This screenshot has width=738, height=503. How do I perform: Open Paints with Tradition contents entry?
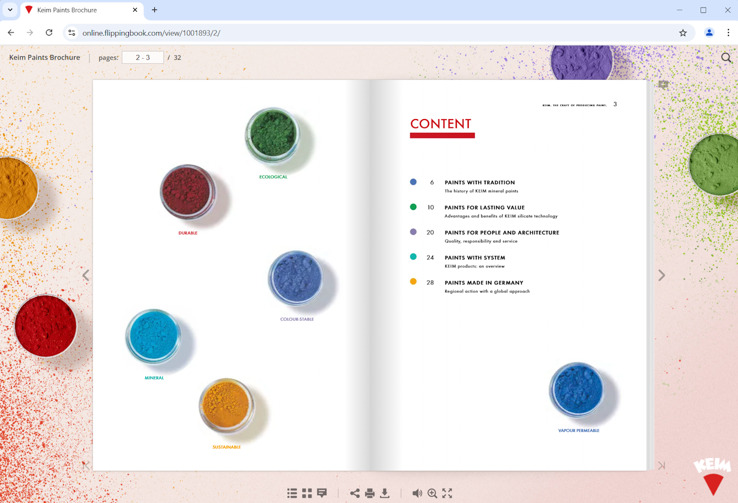coord(480,183)
